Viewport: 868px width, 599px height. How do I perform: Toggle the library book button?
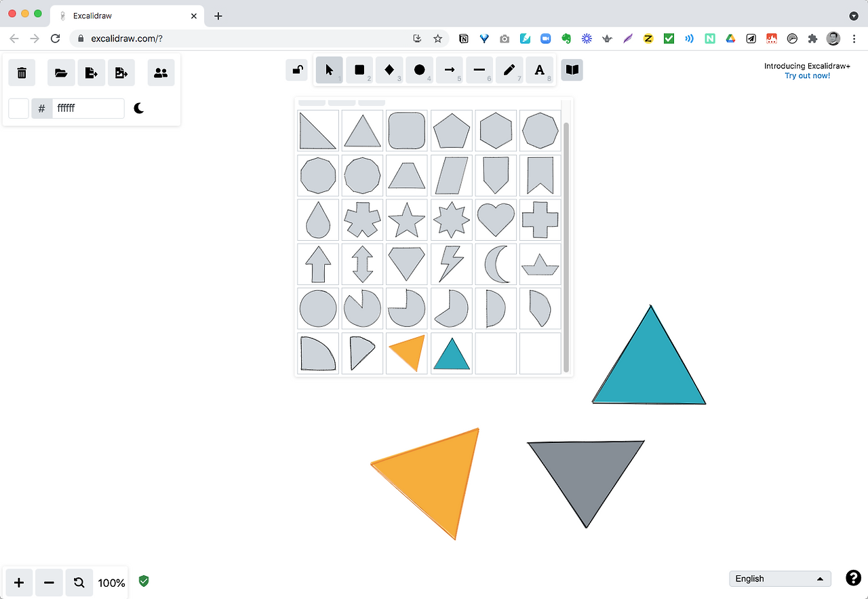572,70
